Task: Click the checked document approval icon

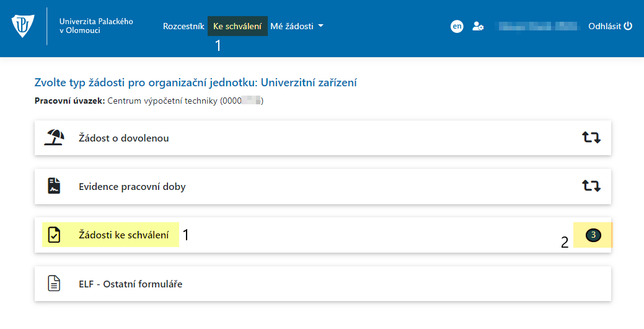Action: pyautogui.click(x=54, y=235)
